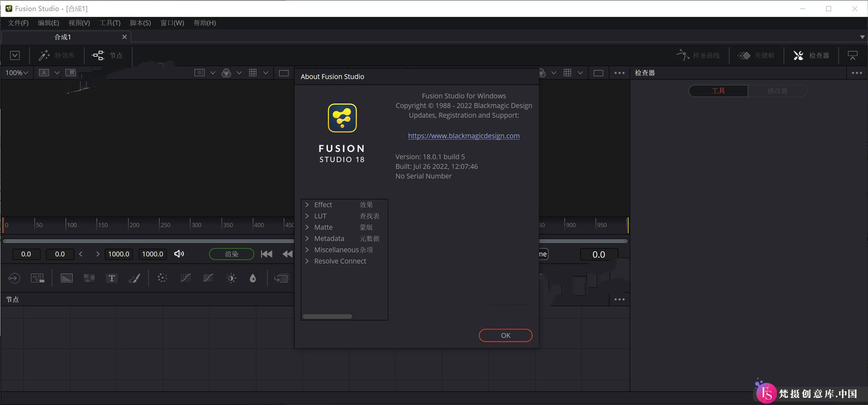Open dropdown arrow beside viewer A icon
Screen dimensions: 868x405
pyautogui.click(x=57, y=73)
